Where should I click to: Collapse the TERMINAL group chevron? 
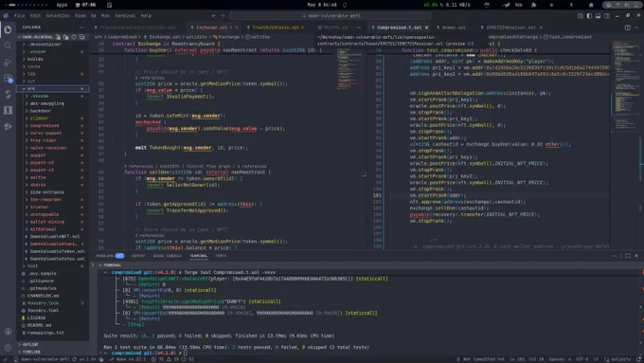[x=100, y=265]
